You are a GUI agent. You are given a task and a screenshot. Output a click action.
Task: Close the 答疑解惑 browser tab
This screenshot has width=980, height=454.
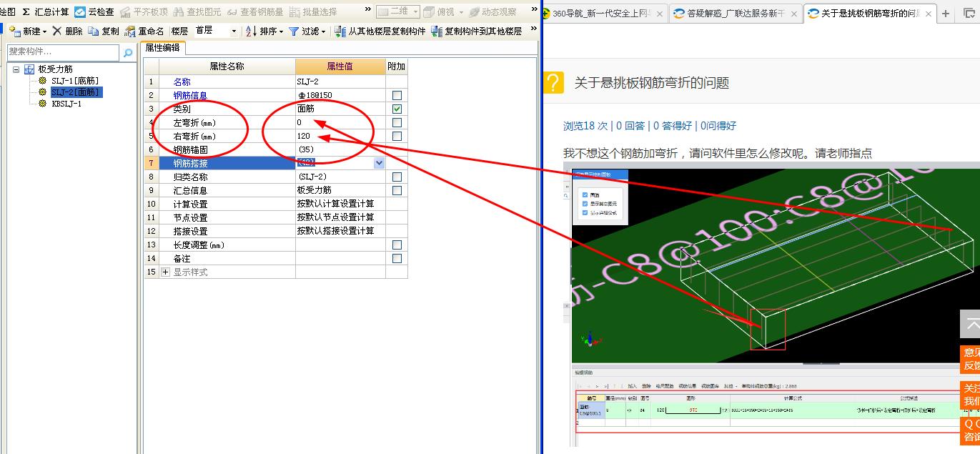pyautogui.click(x=794, y=14)
